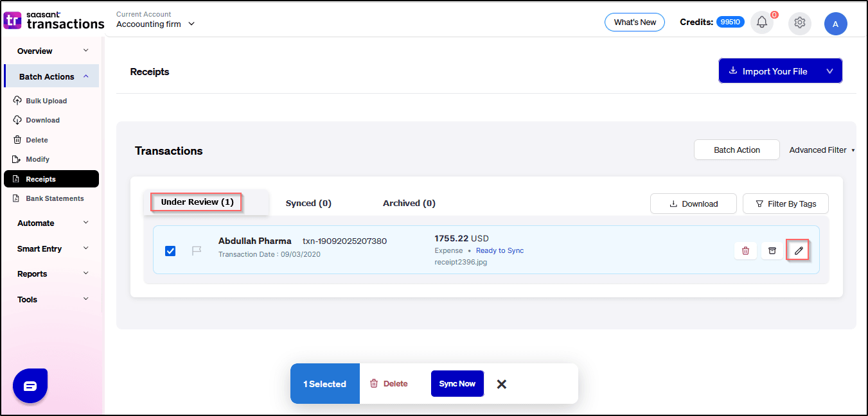Open the notifications bell
The image size is (868, 416).
[761, 22]
